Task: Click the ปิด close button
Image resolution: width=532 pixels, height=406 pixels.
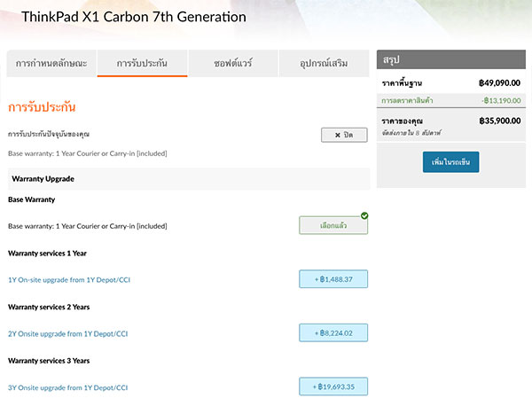Action: click(x=344, y=135)
